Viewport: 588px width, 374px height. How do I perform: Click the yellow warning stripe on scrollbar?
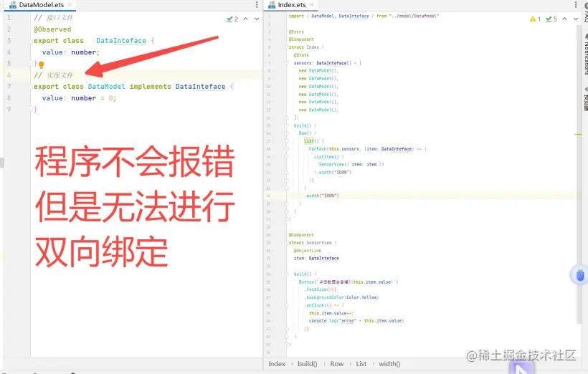coord(578,134)
